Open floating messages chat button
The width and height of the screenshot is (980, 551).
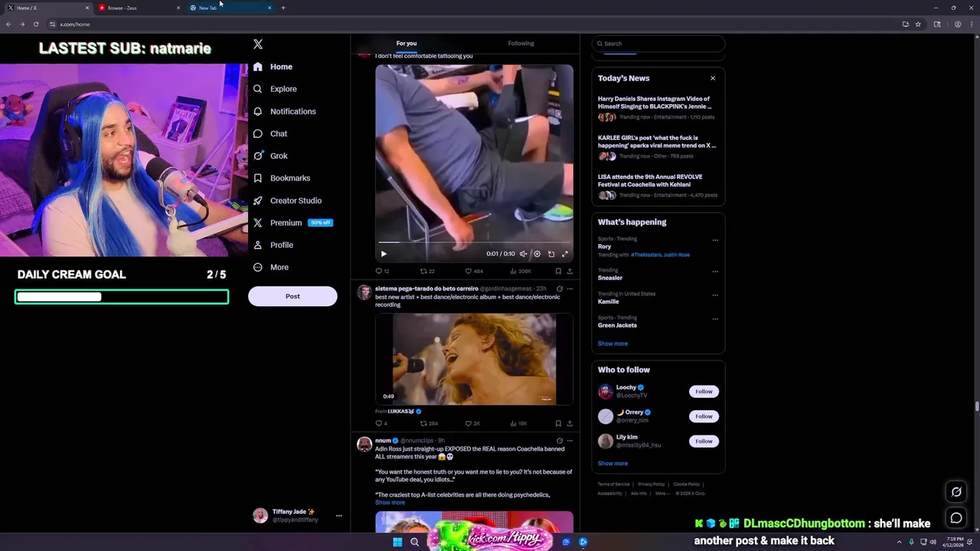(956, 518)
